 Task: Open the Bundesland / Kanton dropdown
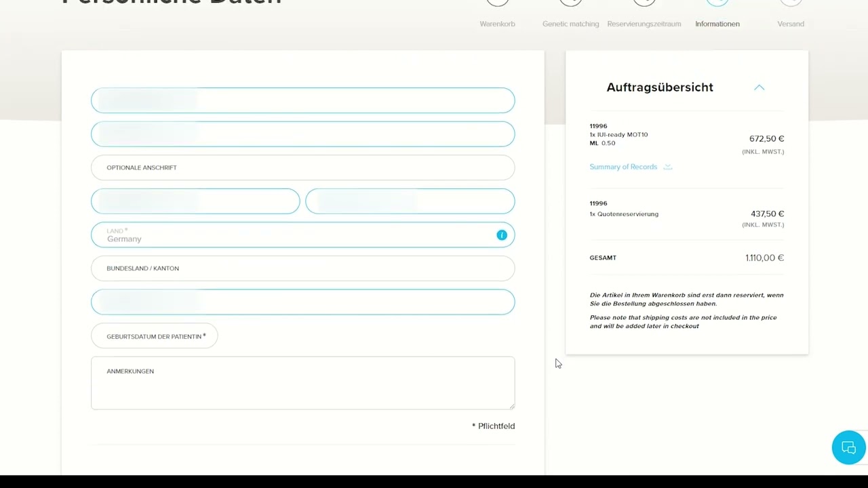point(303,268)
